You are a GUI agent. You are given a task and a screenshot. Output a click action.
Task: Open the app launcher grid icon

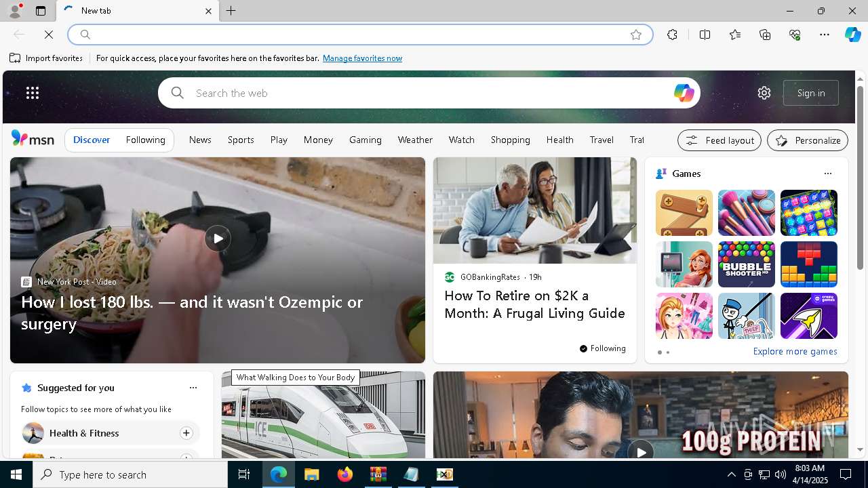pyautogui.click(x=33, y=93)
